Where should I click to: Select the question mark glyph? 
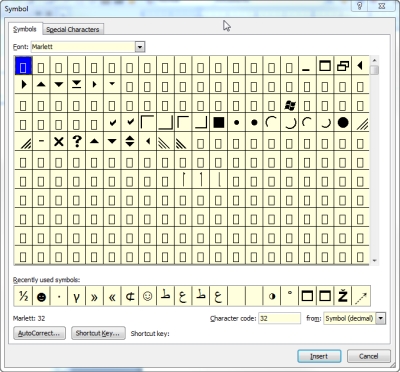tap(77, 142)
